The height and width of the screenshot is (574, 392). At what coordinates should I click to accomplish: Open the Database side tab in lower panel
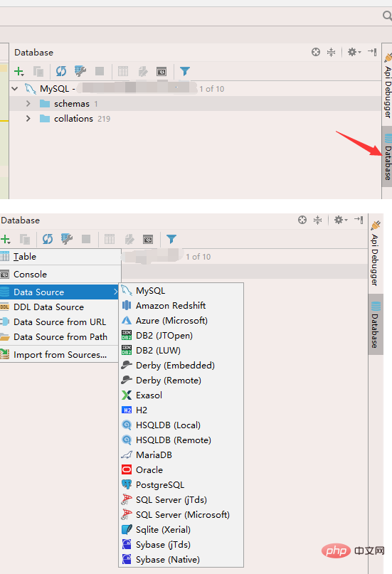coord(376,324)
